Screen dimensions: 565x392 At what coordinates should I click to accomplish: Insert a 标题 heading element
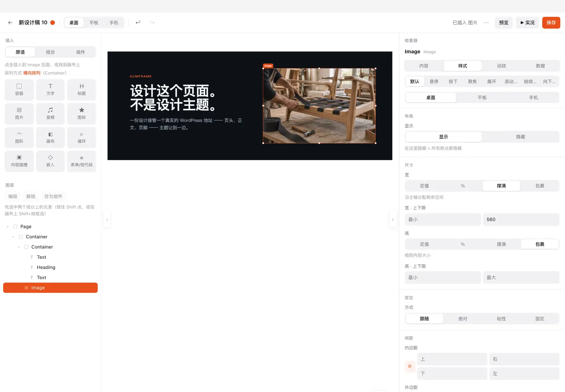pos(82,90)
